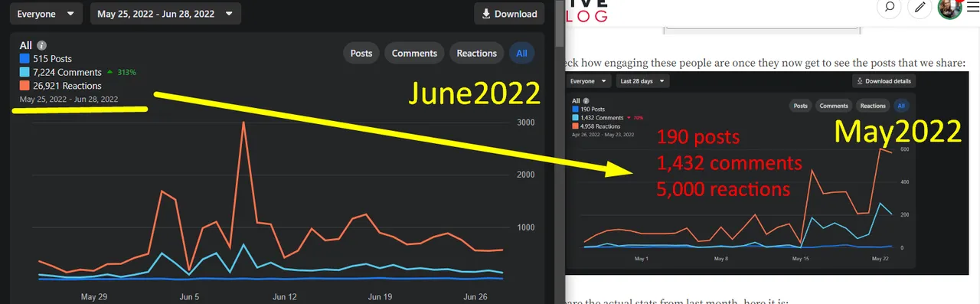Click the 'Jun 19' x-axis label
This screenshot has height=304, width=980.
(x=380, y=296)
